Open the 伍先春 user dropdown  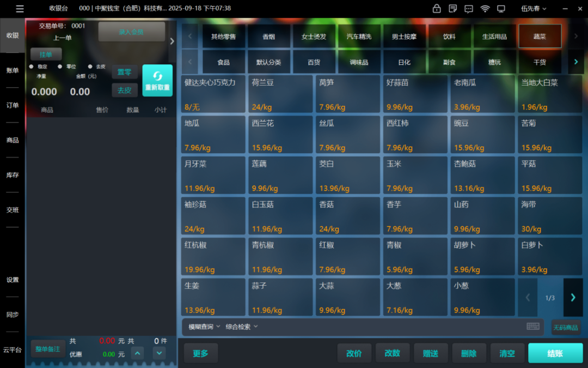pos(534,9)
